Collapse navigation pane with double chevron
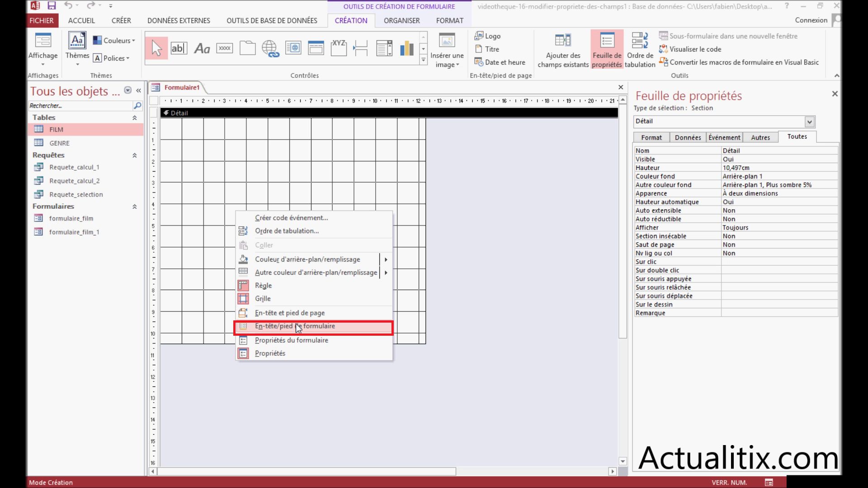 coord(138,91)
